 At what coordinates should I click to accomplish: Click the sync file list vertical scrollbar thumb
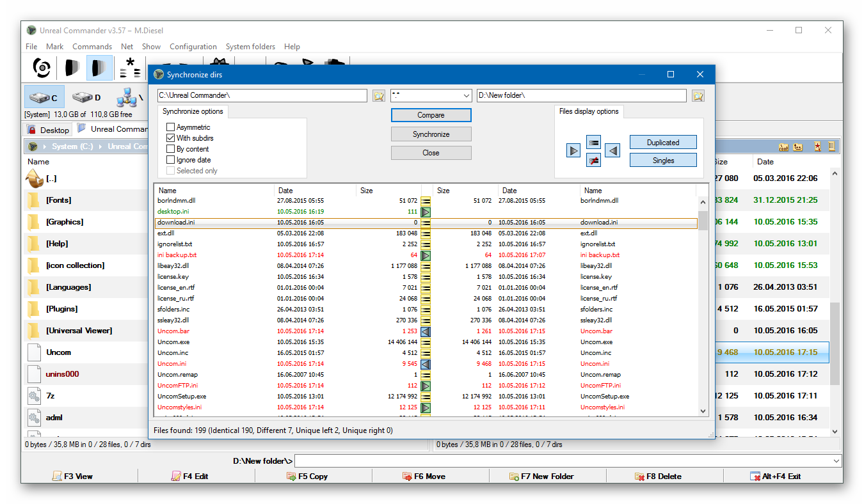pos(703,221)
